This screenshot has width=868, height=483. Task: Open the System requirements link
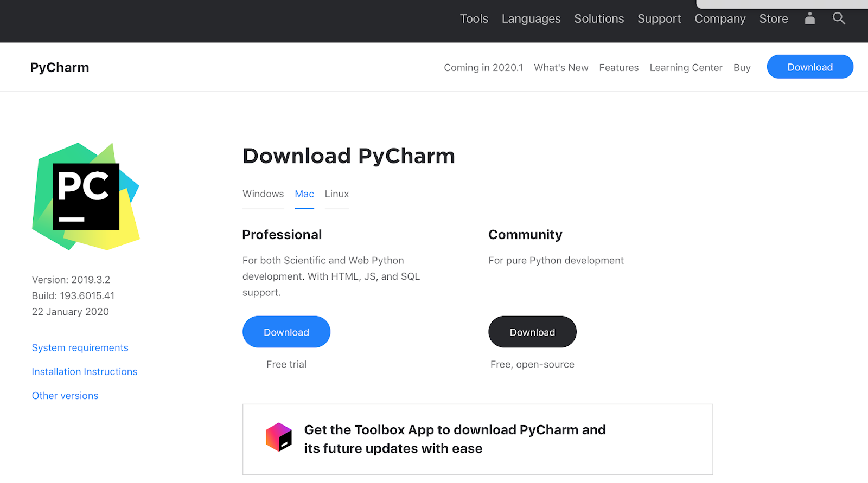point(80,347)
